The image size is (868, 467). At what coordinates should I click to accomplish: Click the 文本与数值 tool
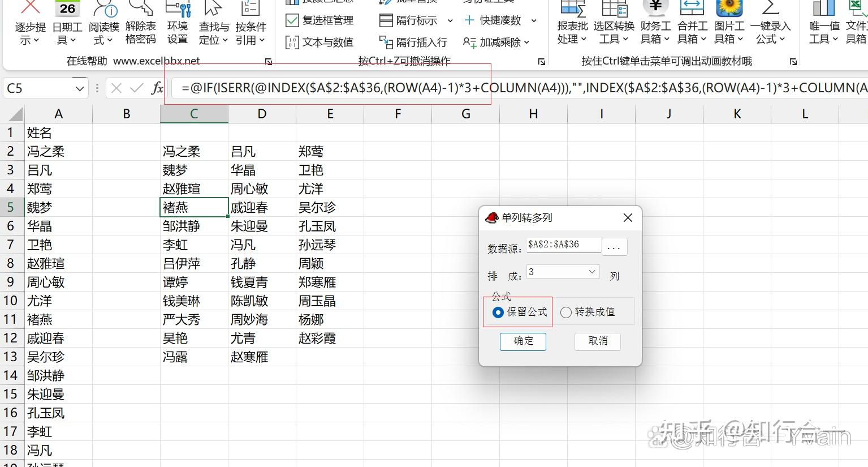pos(320,42)
